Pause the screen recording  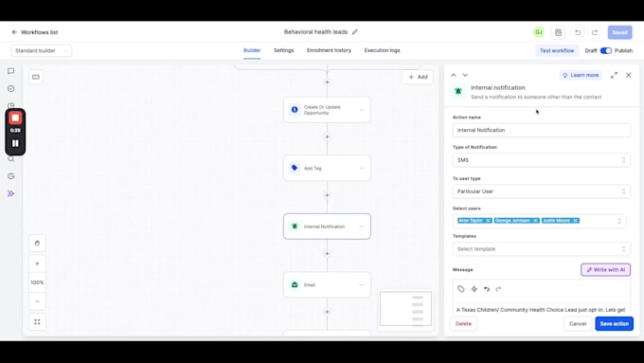15,143
